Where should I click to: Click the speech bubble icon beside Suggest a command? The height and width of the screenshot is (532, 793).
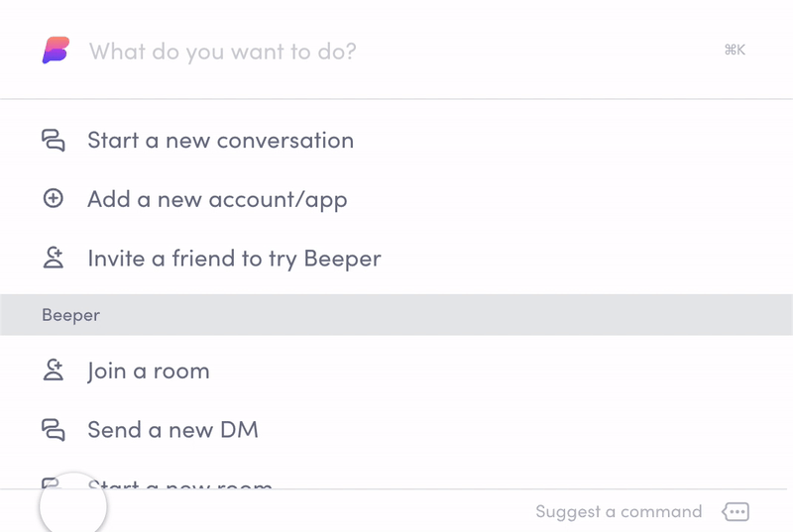click(736, 511)
